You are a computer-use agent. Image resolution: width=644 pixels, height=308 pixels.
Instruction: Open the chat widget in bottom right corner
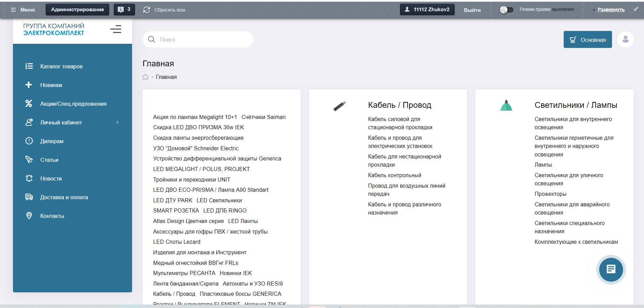pyautogui.click(x=611, y=270)
